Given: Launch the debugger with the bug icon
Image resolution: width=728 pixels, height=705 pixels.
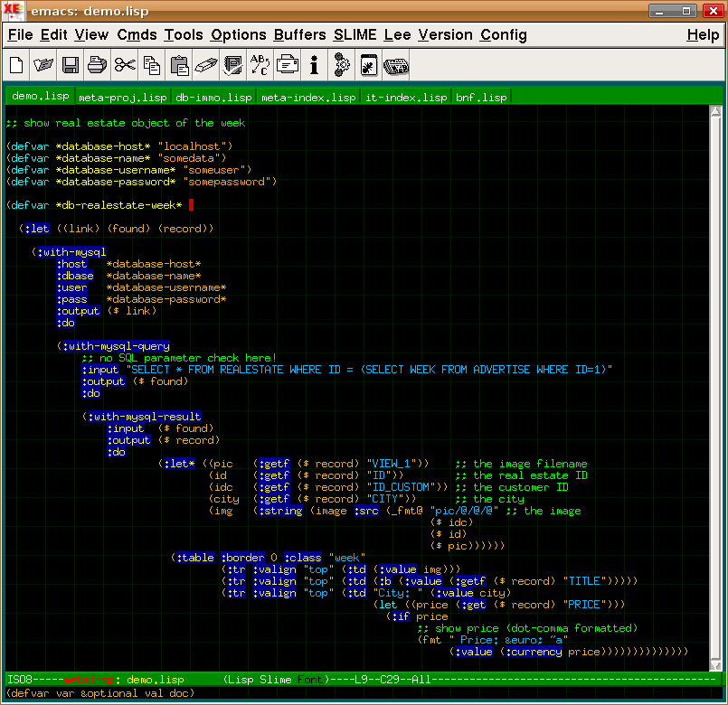Looking at the screenshot, I should click(x=369, y=65).
